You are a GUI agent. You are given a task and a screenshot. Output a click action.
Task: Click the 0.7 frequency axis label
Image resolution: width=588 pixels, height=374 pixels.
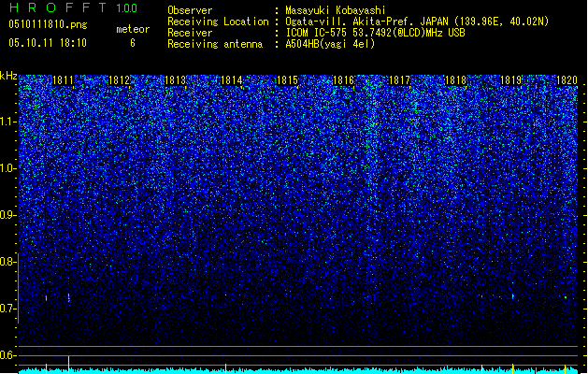pyautogui.click(x=7, y=309)
